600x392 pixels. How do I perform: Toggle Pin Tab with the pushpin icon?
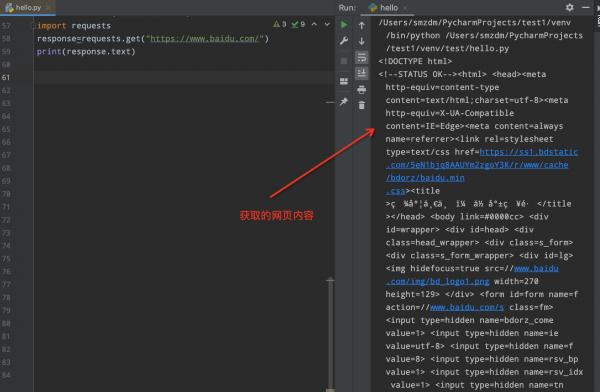coord(344,101)
